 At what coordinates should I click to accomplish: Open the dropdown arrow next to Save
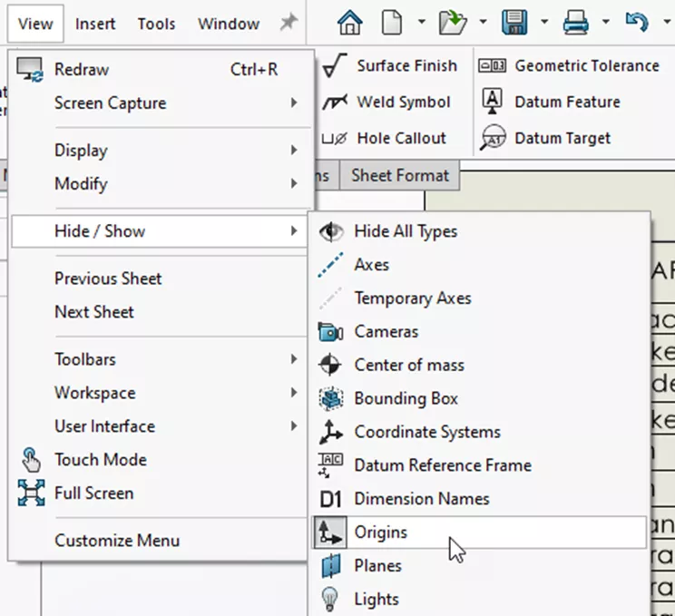[544, 22]
